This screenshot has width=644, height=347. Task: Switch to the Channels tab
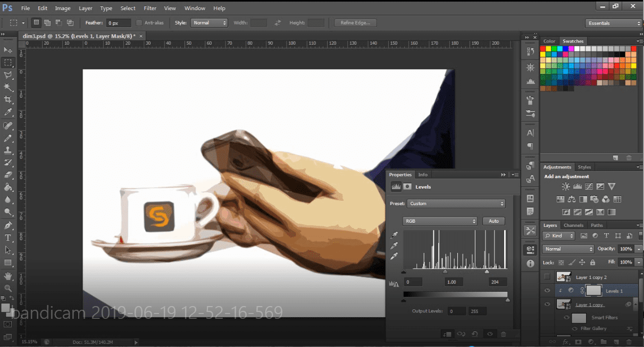click(573, 225)
